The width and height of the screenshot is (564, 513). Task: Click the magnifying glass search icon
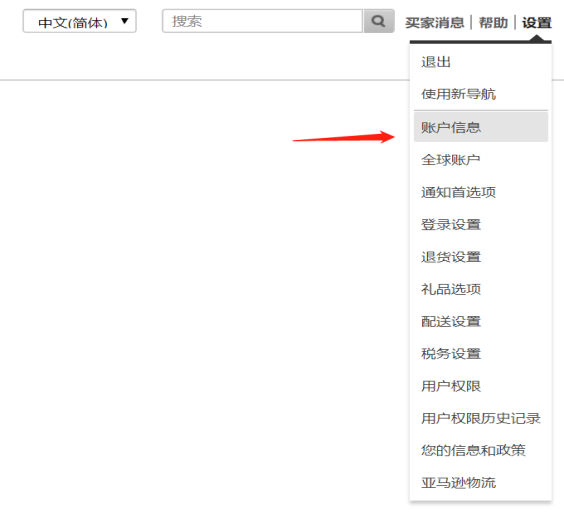pos(379,21)
